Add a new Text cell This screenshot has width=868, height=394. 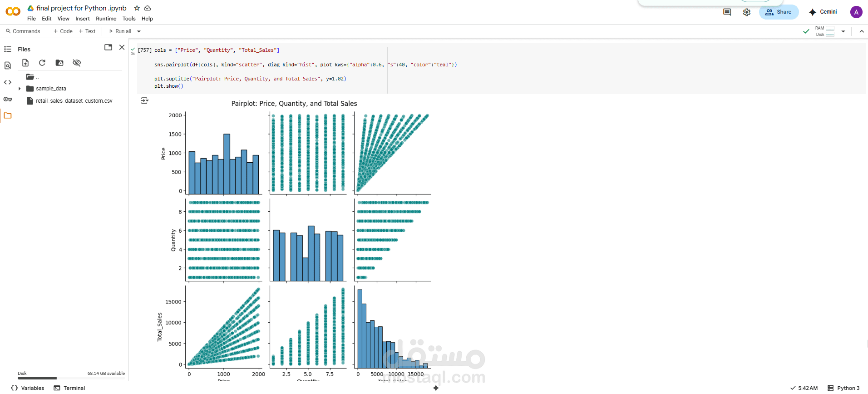point(87,31)
